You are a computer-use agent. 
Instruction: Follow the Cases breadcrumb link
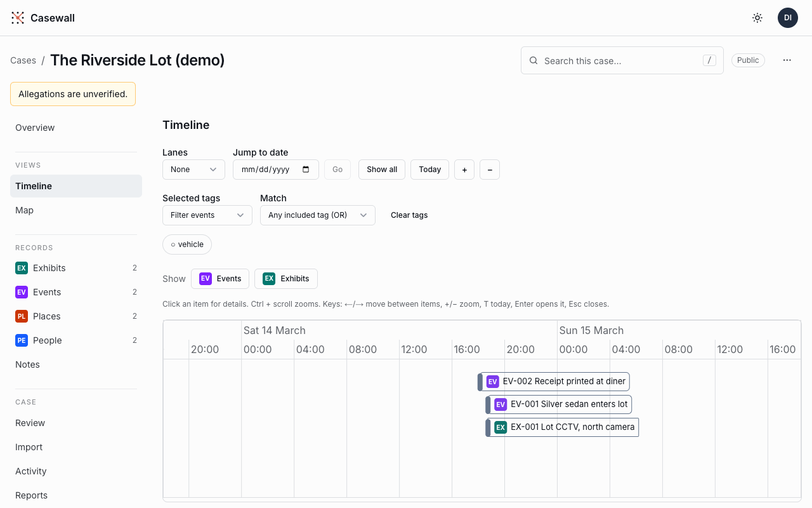click(23, 60)
